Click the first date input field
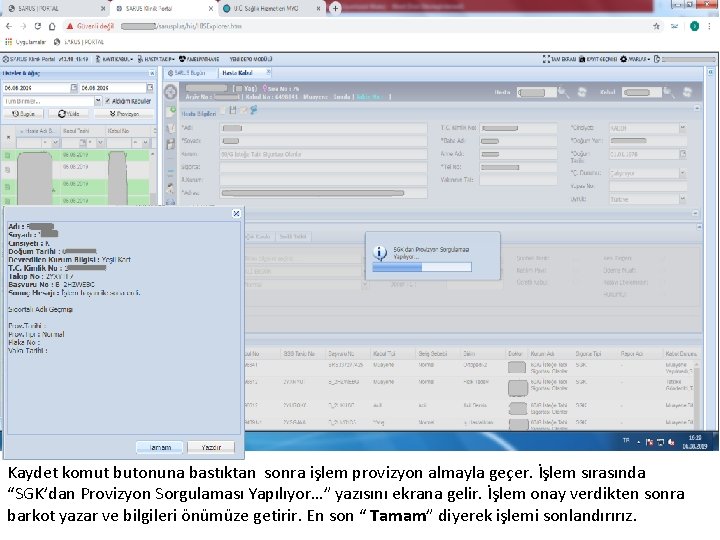Viewport: 720px width, 540px height. click(x=36, y=87)
